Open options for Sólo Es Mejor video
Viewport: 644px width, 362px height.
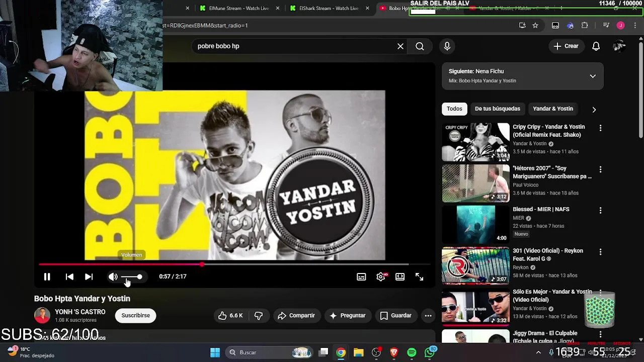pos(600,293)
